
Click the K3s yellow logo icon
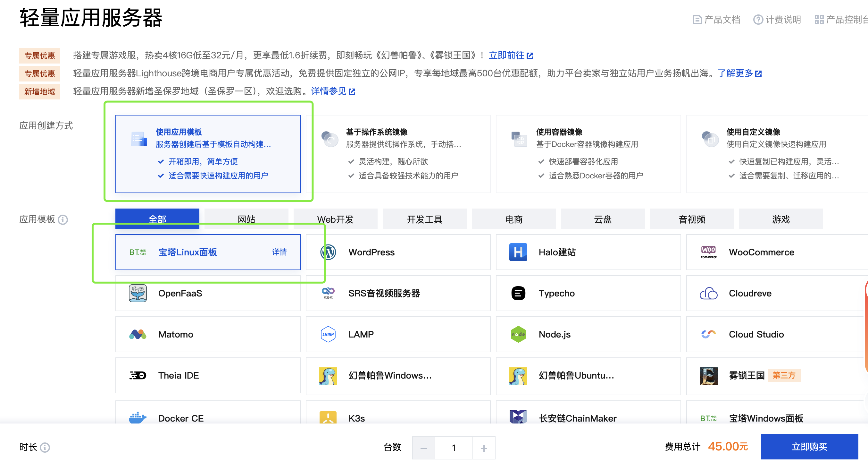(328, 417)
